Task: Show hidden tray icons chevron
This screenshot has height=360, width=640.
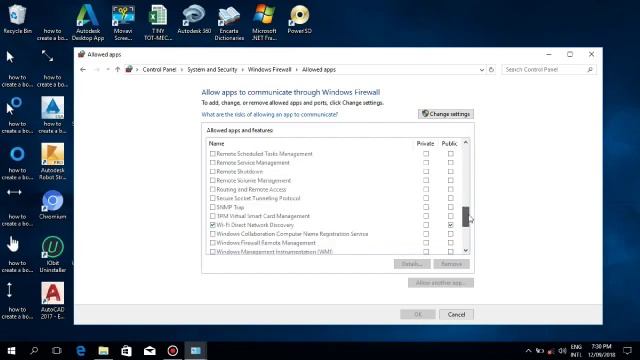Action: [529, 351]
